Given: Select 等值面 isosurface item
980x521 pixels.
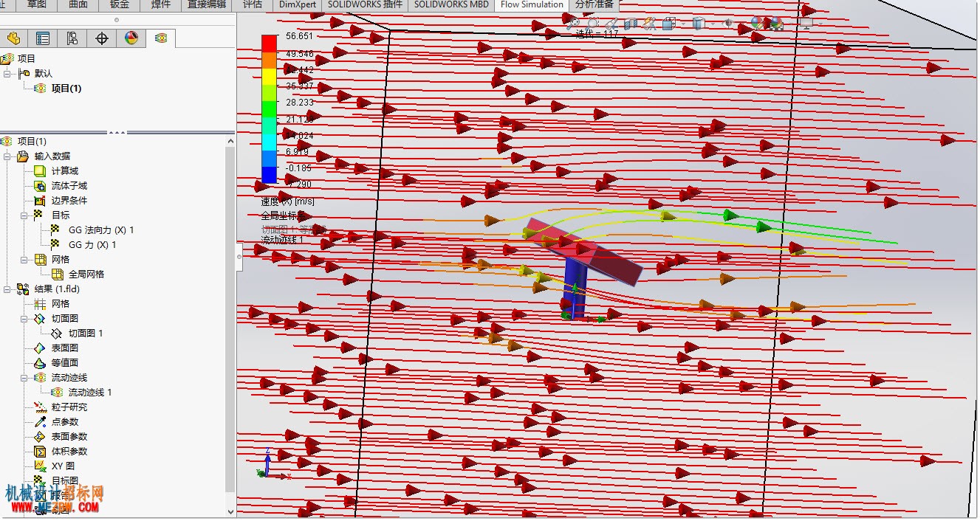Looking at the screenshot, I should (x=64, y=363).
